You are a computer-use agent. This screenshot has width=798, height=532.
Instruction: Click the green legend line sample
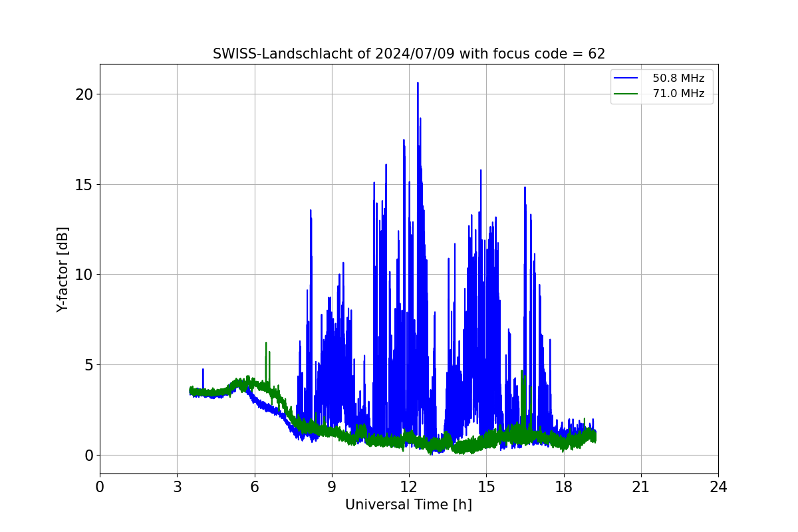tap(627, 94)
